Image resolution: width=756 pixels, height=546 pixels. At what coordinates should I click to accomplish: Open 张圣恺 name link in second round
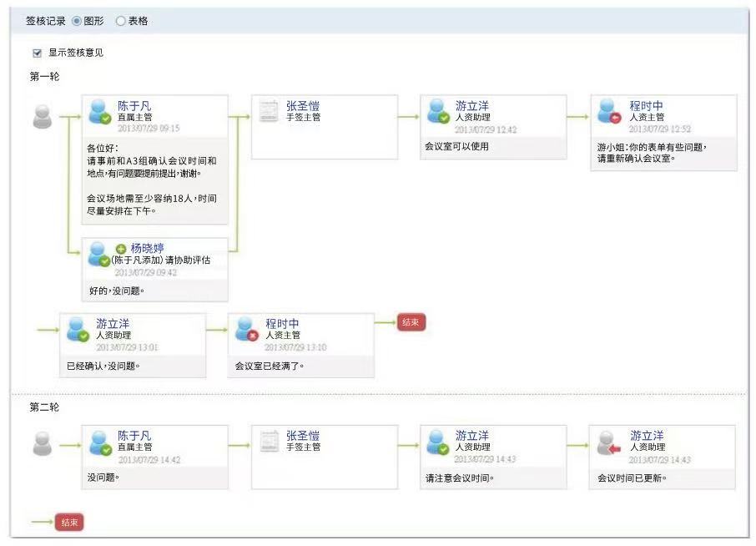click(x=303, y=436)
